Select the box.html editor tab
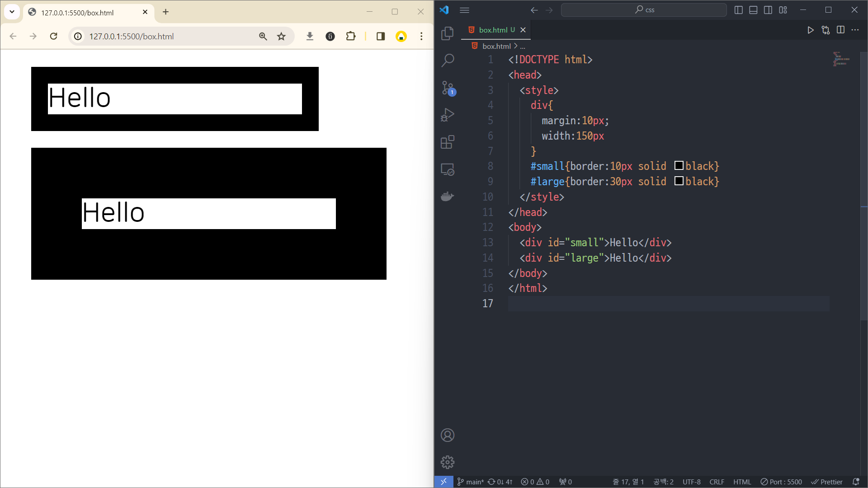Image resolution: width=868 pixels, height=488 pixels. (x=493, y=30)
